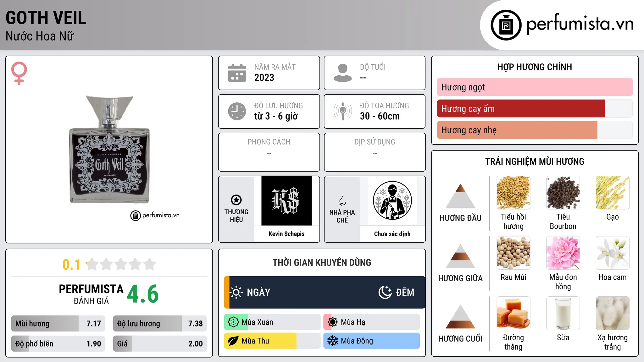The image size is (644, 362).
Task: Click the PERFUMISTA ĐÁNH GIÁ label
Action: pyautogui.click(x=91, y=294)
